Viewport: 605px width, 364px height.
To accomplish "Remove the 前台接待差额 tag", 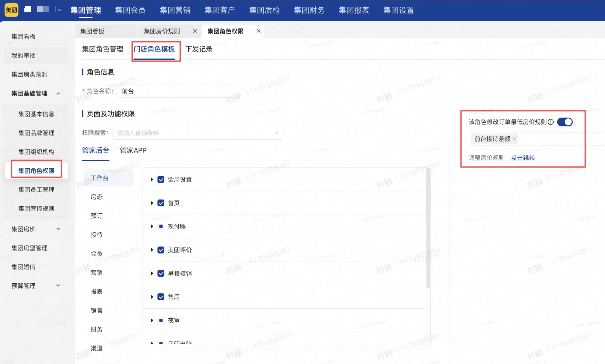I will point(514,139).
